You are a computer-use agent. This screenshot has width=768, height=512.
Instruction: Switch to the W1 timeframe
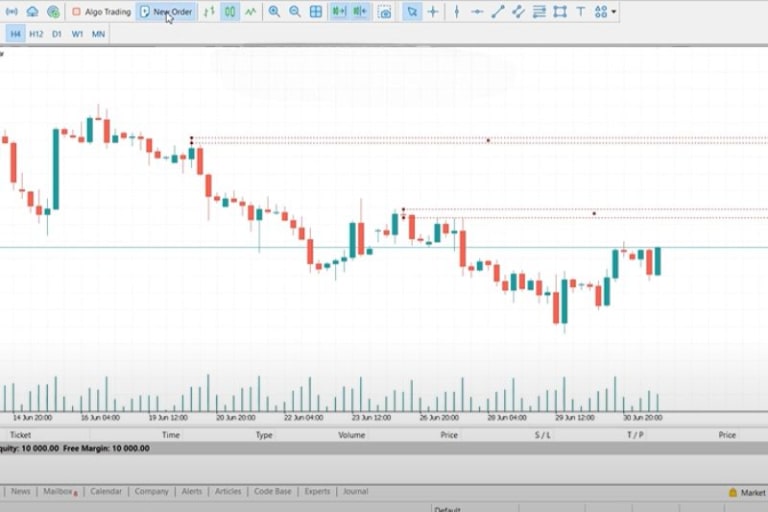(77, 33)
